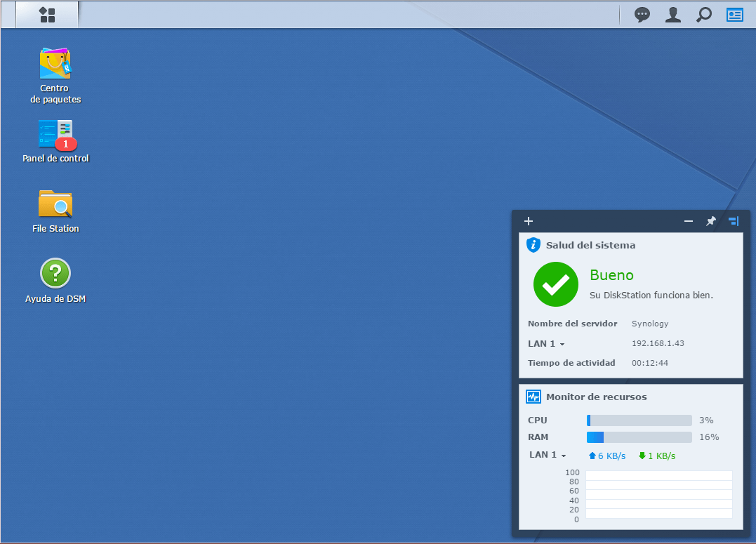Open the Main Menu grid button

[47, 15]
